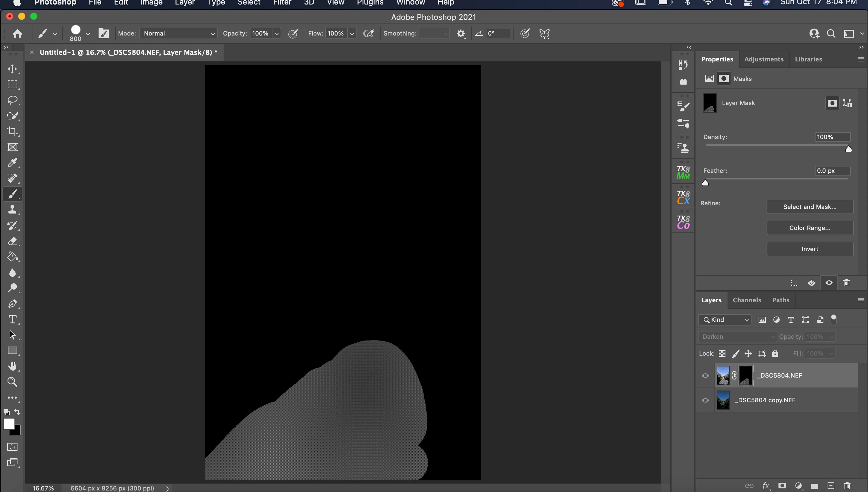
Task: Open the Darken blend mode dropdown
Action: 737,337
